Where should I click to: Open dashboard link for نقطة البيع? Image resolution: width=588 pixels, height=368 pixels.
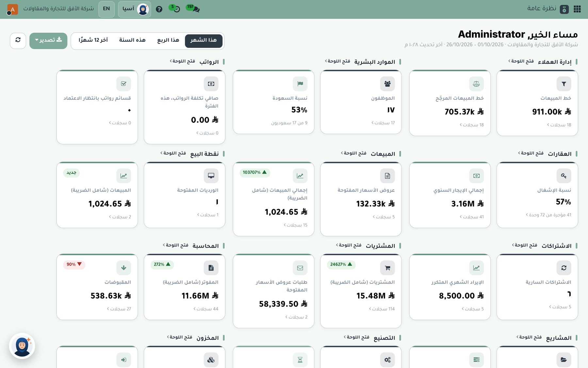pos(173,153)
